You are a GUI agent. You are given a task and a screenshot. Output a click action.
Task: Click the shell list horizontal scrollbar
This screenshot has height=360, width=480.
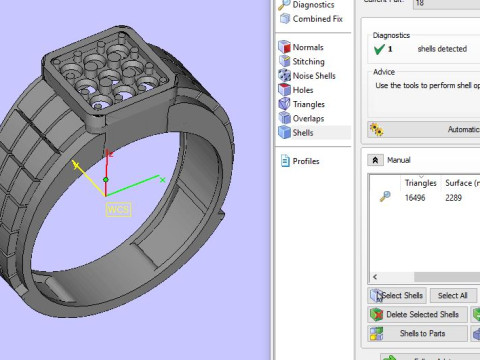447,277
